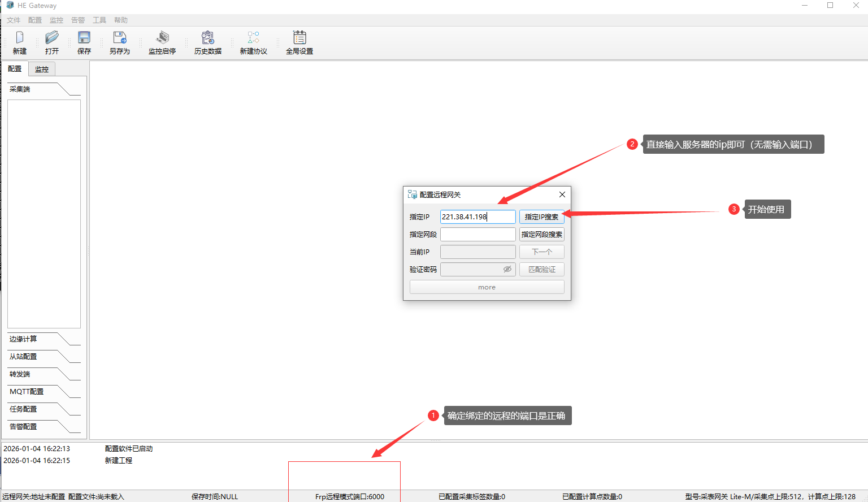The width and height of the screenshot is (868, 502).
Task: Create new protocol via 新建协议 icon
Action: (253, 38)
